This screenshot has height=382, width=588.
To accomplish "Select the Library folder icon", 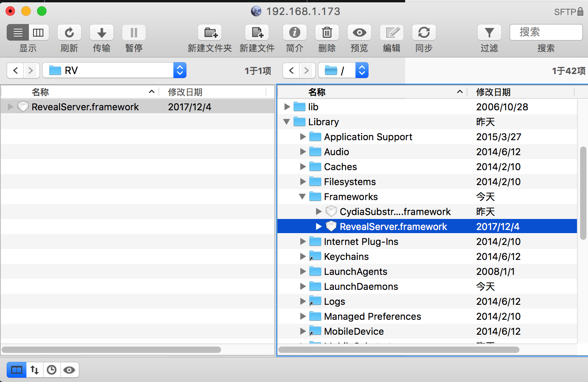I will (x=300, y=122).
